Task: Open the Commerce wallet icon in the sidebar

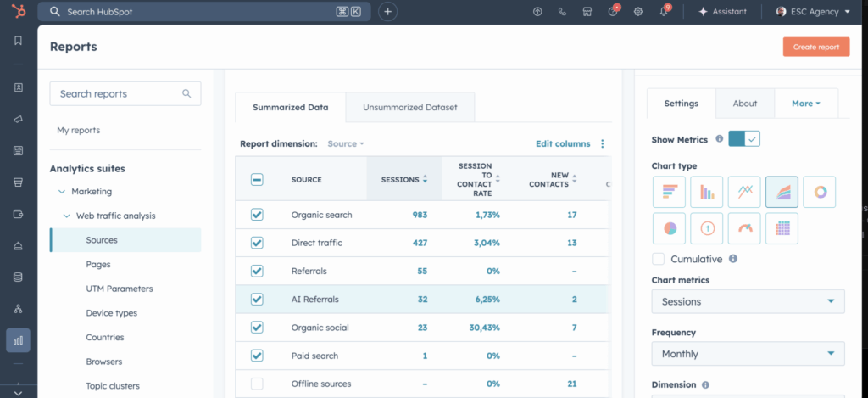Action: pos(19,214)
